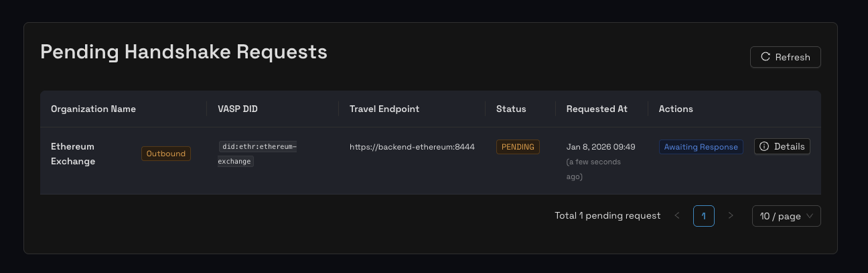Click the did:ethr:ethereum-exchange DID value
Screen dimensions: 868x273
[x=258, y=154]
